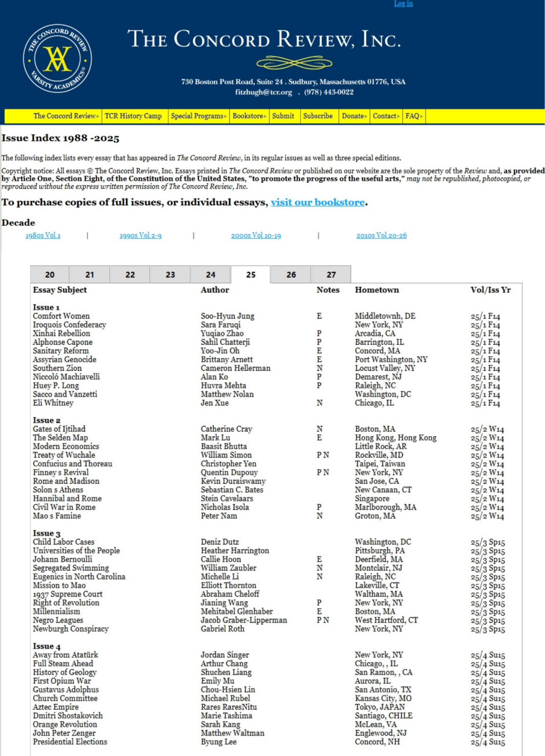The image size is (545, 756).
Task: Click the 'Essay Subject' column header
Action: pos(60,290)
